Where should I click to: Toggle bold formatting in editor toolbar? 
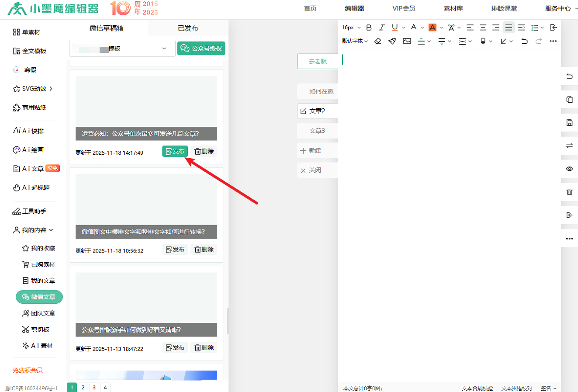(369, 28)
